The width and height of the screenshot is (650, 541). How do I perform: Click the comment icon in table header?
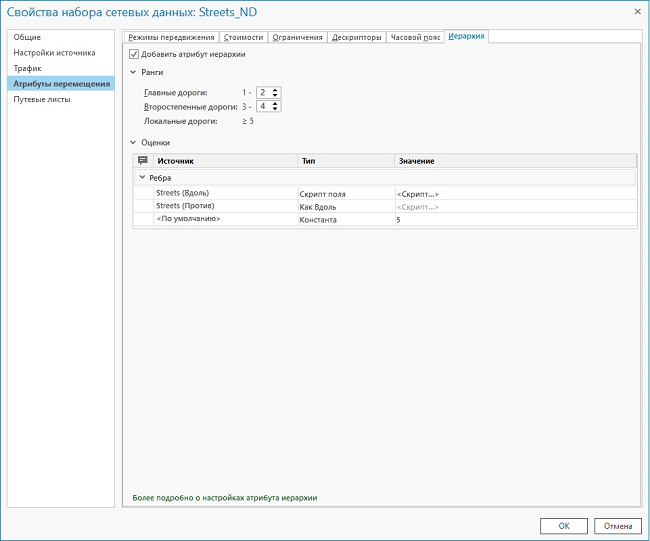tap(142, 160)
